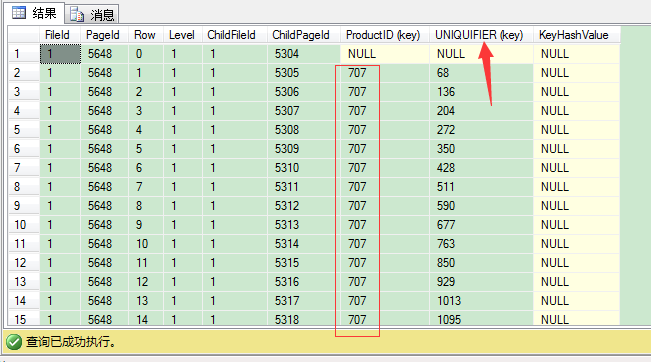
Task: Click ChildPageId cell 5309
Action: tap(304, 149)
